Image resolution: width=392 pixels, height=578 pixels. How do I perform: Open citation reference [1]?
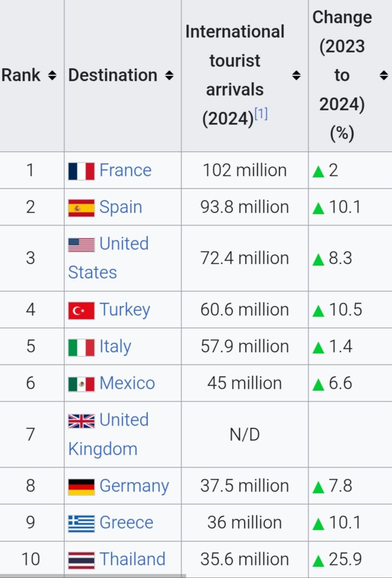pyautogui.click(x=261, y=114)
